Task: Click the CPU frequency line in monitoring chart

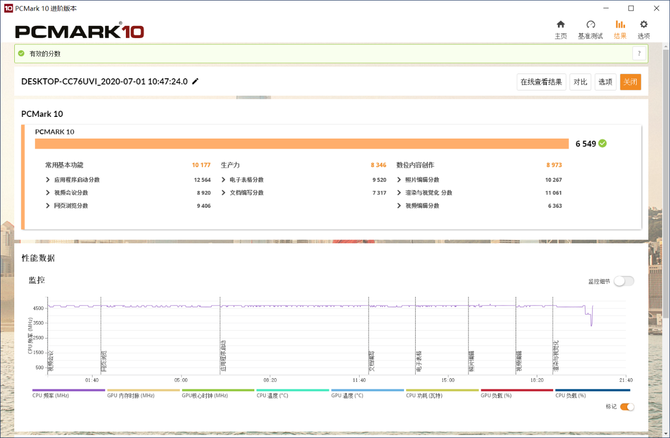Action: [x=300, y=306]
